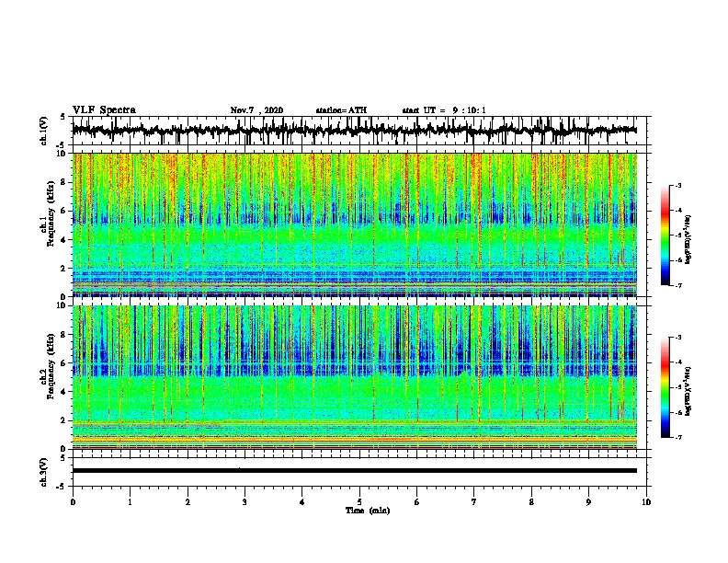Viewport: 728px width, 563px height.
Task: Click the '4' kHz tick on ch.1 spectrogram axis
Action: (x=64, y=240)
